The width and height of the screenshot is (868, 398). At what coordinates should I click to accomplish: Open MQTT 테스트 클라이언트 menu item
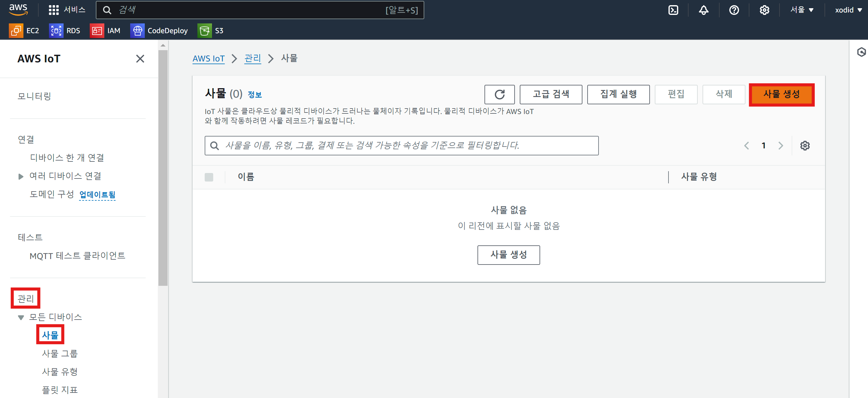coord(77,256)
